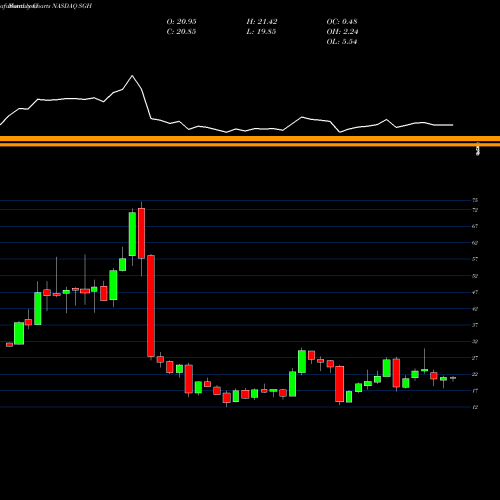Select the OH: 2.24 reading
Image resolution: width=500 pixels, height=500 pixels.
342,32
